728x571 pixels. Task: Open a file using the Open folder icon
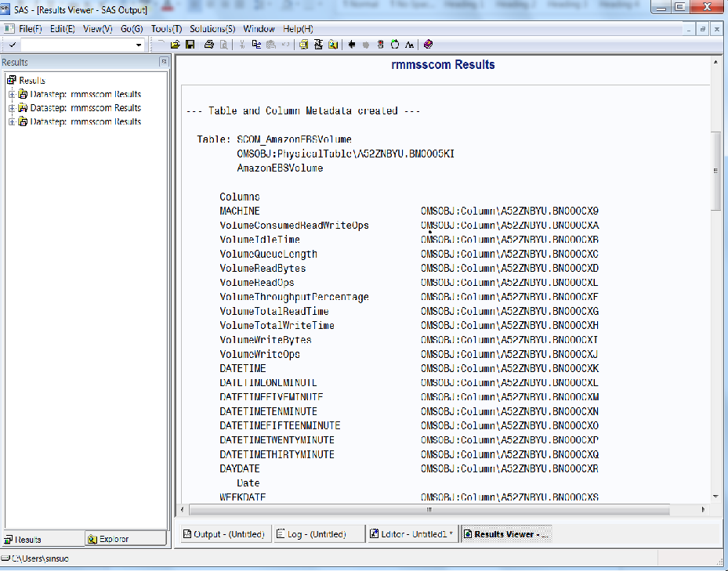click(x=174, y=44)
